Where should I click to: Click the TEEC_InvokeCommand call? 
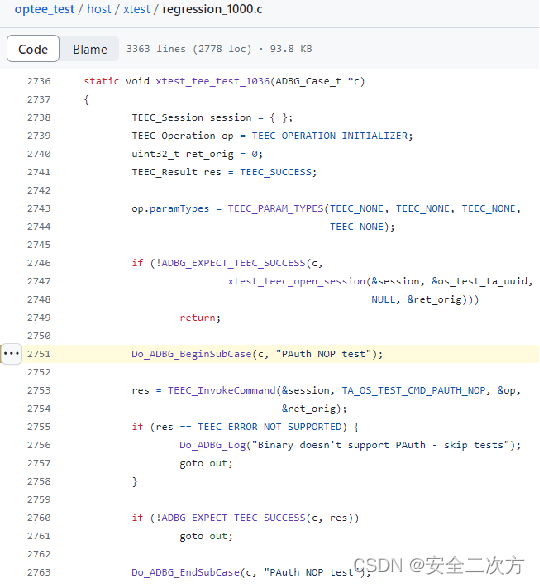point(222,390)
